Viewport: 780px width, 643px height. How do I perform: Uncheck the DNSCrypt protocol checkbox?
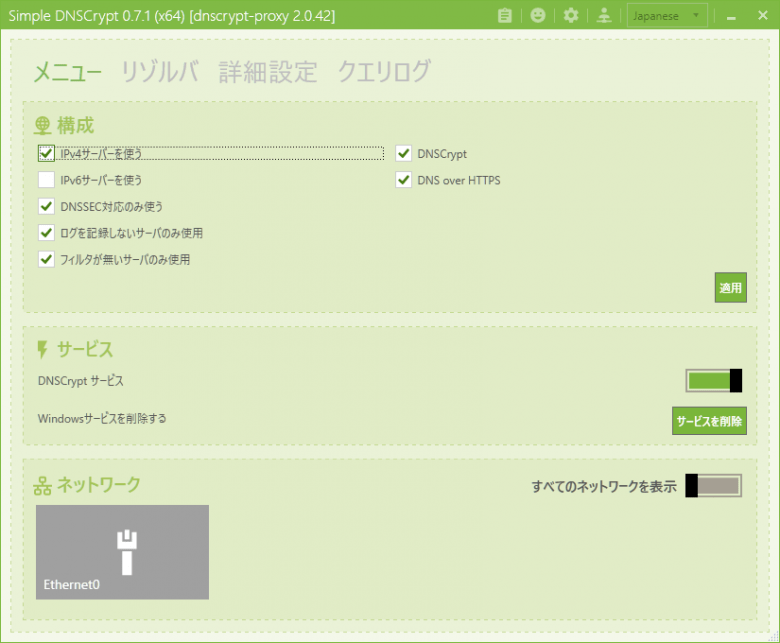(403, 153)
